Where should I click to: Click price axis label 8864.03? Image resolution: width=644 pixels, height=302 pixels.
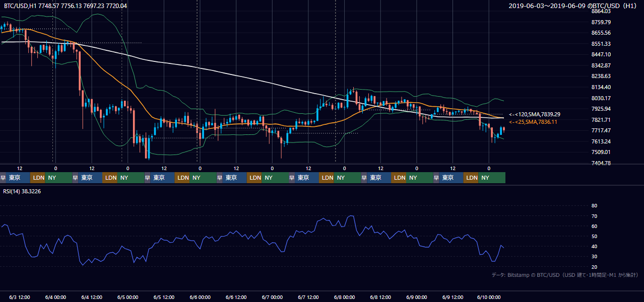[x=601, y=11]
